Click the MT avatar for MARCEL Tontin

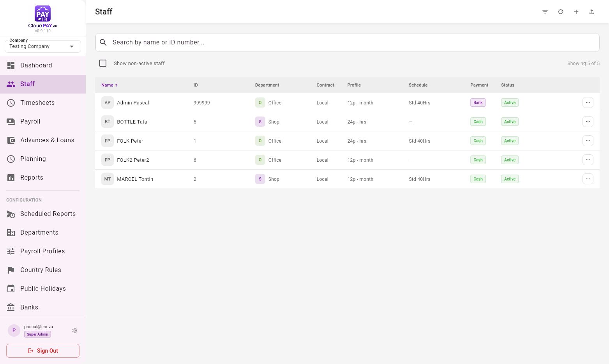pos(108,179)
